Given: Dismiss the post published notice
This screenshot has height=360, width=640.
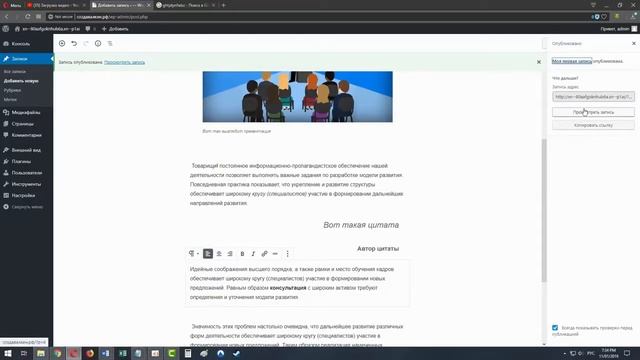Looking at the screenshot, I should tap(539, 62).
